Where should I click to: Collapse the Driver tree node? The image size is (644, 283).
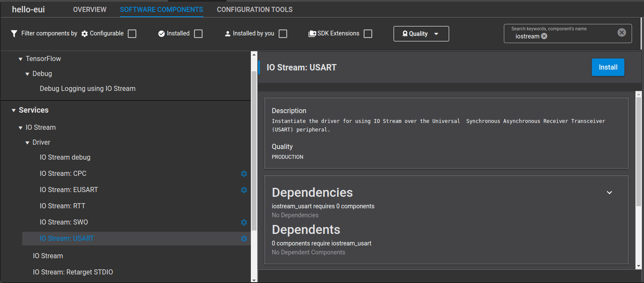[x=27, y=143]
